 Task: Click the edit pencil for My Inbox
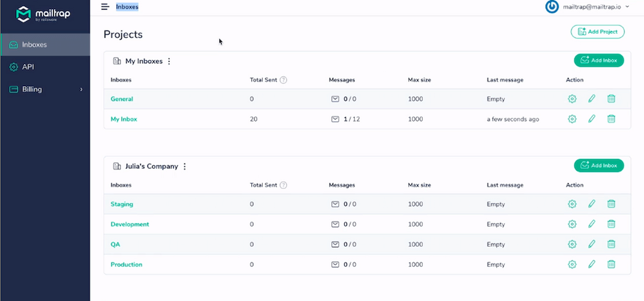tap(591, 119)
